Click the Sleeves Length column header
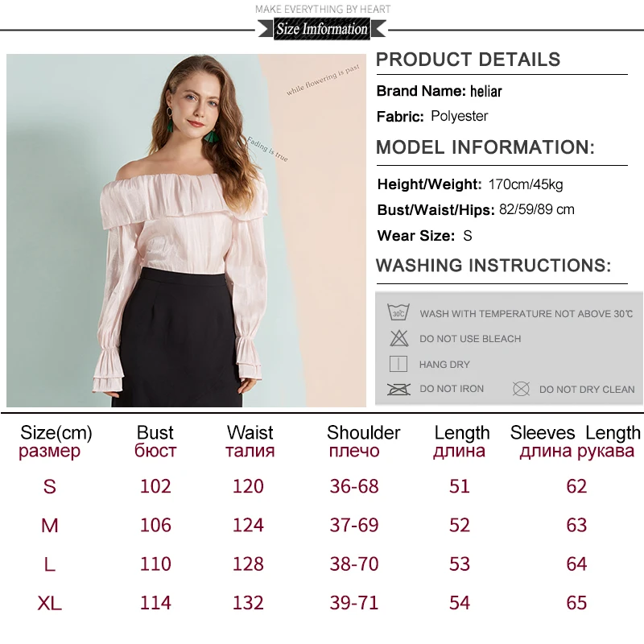This screenshot has width=644, height=644. click(576, 441)
